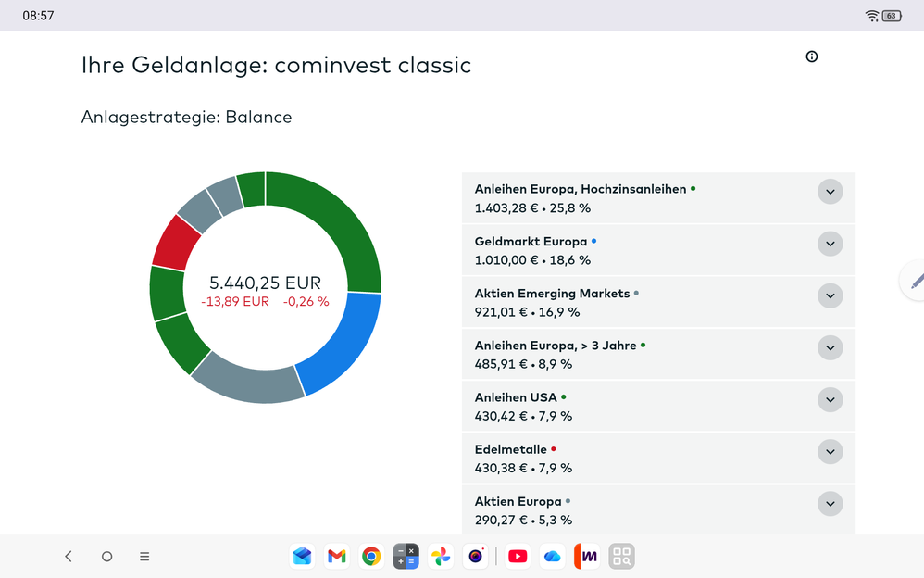Screen dimensions: 924x578
Task: Tap the 430,42 € • 7,9 % amount
Action: [523, 416]
